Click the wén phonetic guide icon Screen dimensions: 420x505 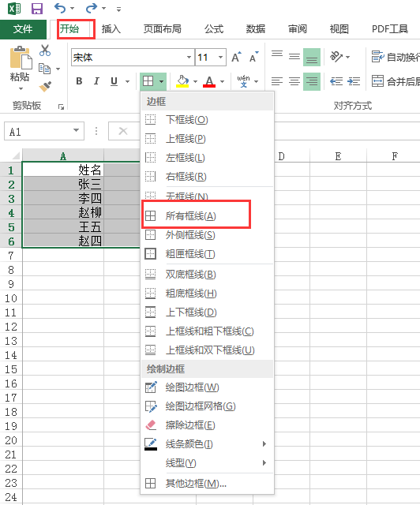[243, 81]
